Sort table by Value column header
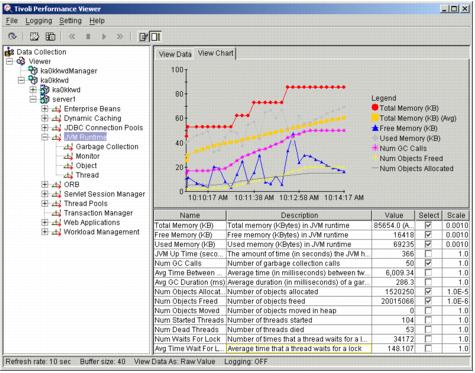Screen dimensions: 475x373 coord(393,215)
